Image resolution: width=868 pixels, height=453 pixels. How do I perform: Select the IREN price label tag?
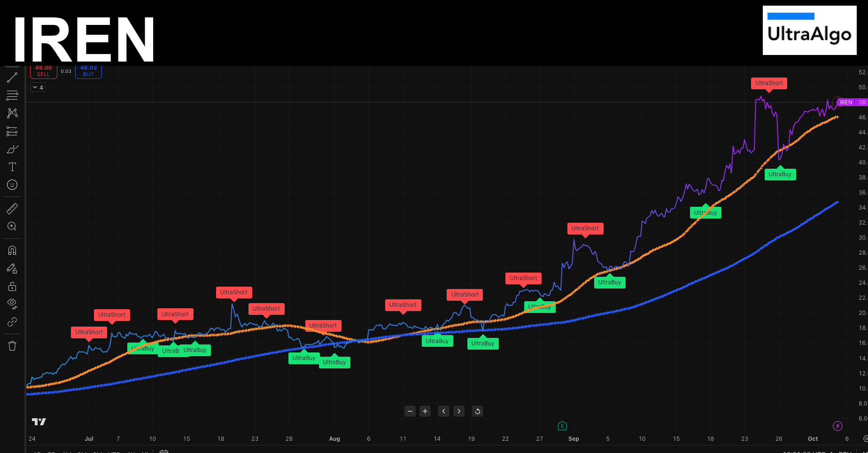point(846,102)
